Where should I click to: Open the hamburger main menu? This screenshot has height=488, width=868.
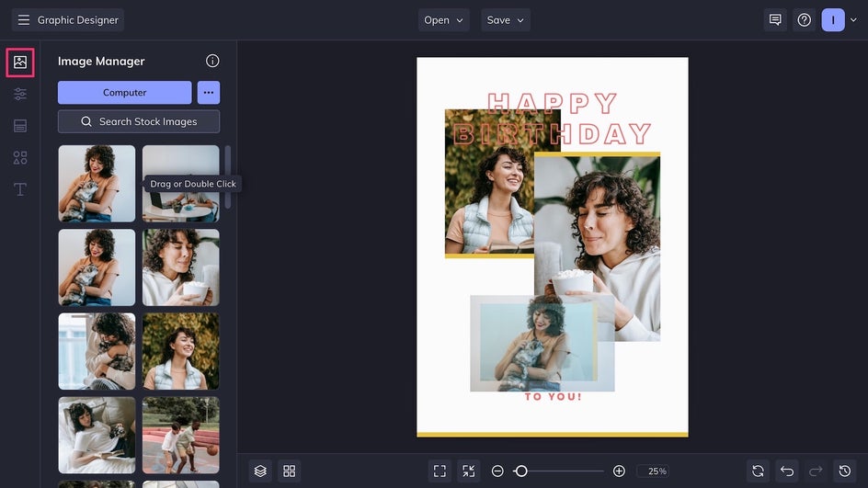(x=23, y=20)
